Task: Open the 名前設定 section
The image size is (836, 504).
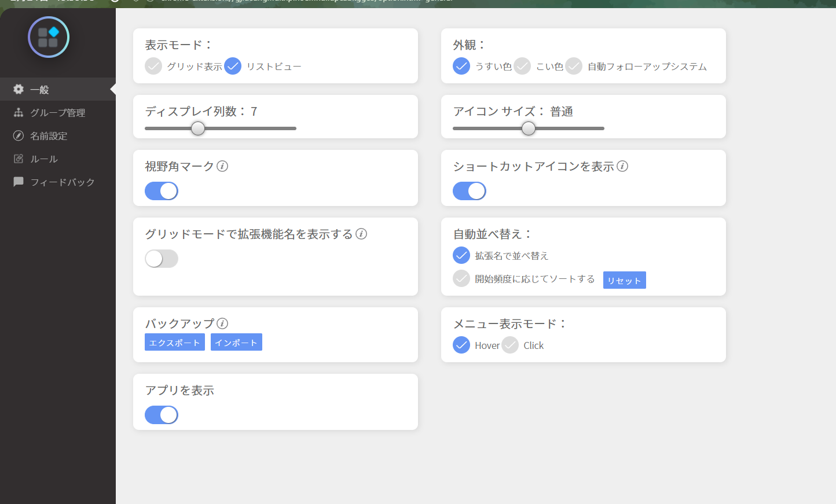Action: 58,135
